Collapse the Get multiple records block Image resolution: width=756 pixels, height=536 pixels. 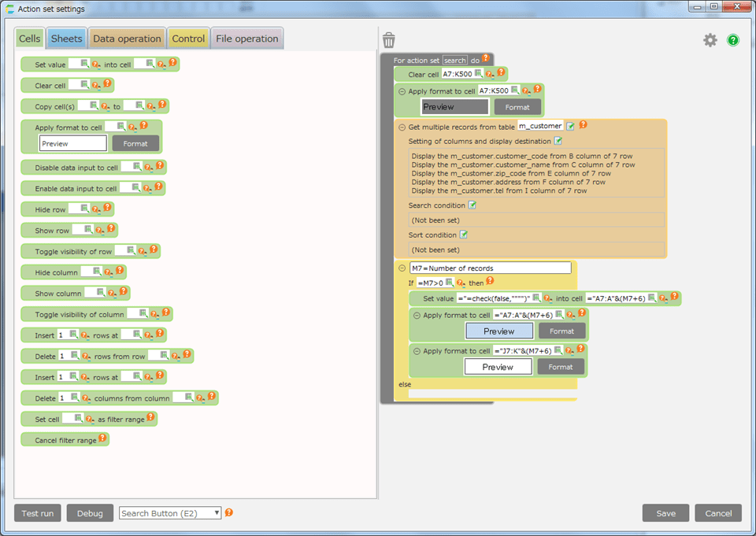click(402, 126)
